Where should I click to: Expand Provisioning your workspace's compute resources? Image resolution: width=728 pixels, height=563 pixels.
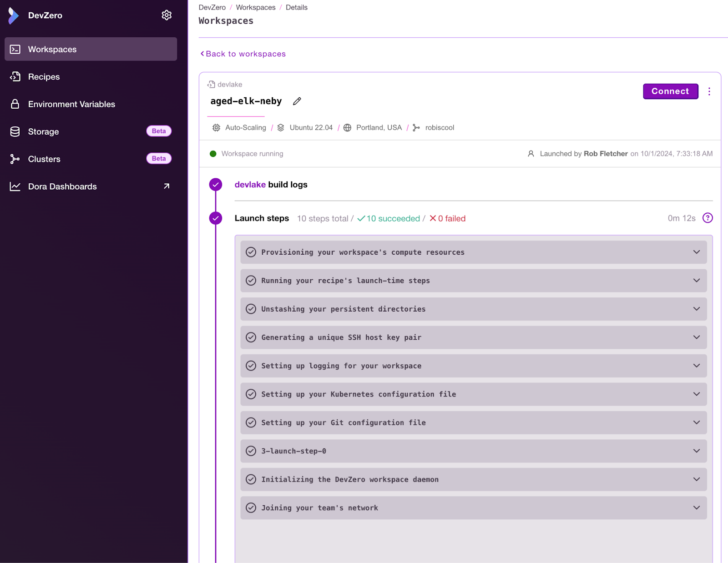pyautogui.click(x=696, y=252)
